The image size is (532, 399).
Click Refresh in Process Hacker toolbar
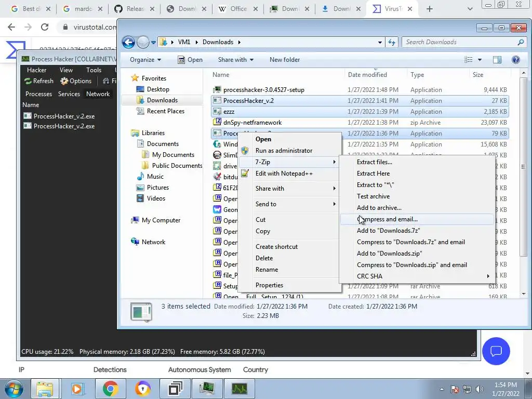click(x=38, y=81)
